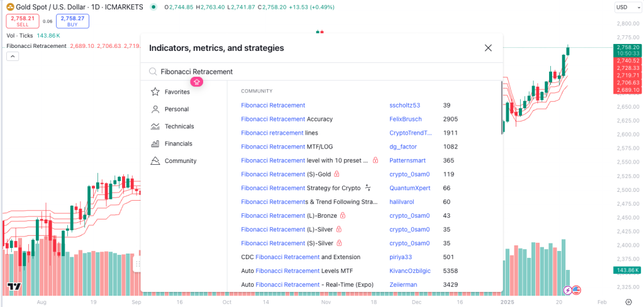The height and width of the screenshot is (307, 644).
Task: Close the Indicators, metrics, and strategies dialog
Action: [488, 48]
